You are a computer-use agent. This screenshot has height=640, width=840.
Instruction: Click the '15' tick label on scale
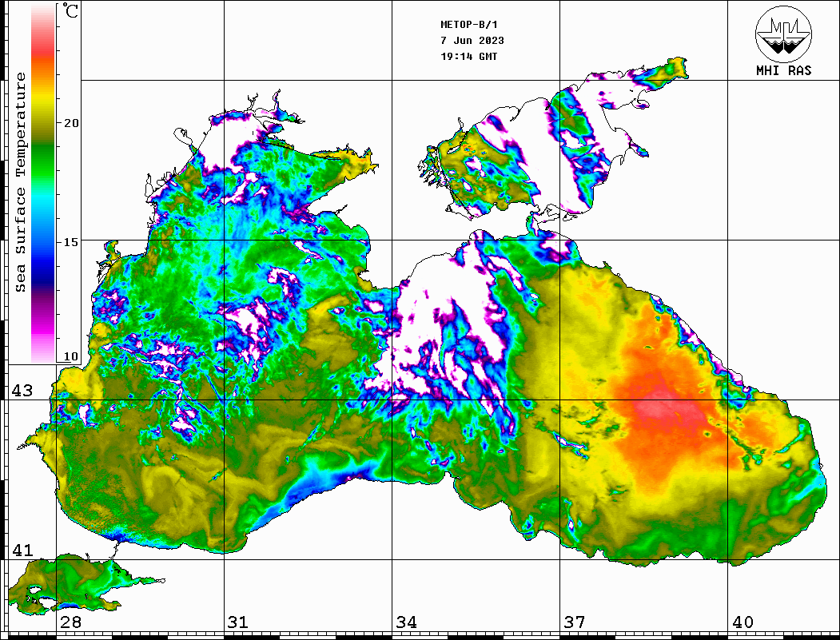[x=70, y=242]
